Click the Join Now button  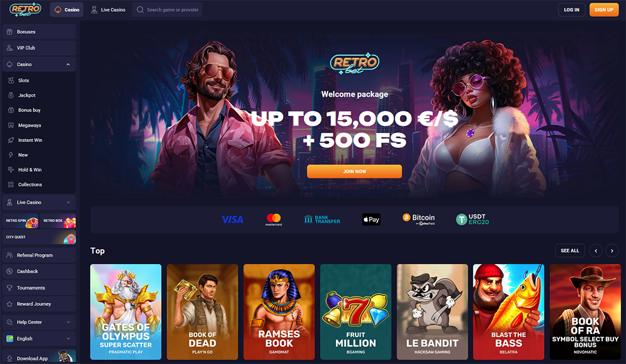[x=354, y=171]
